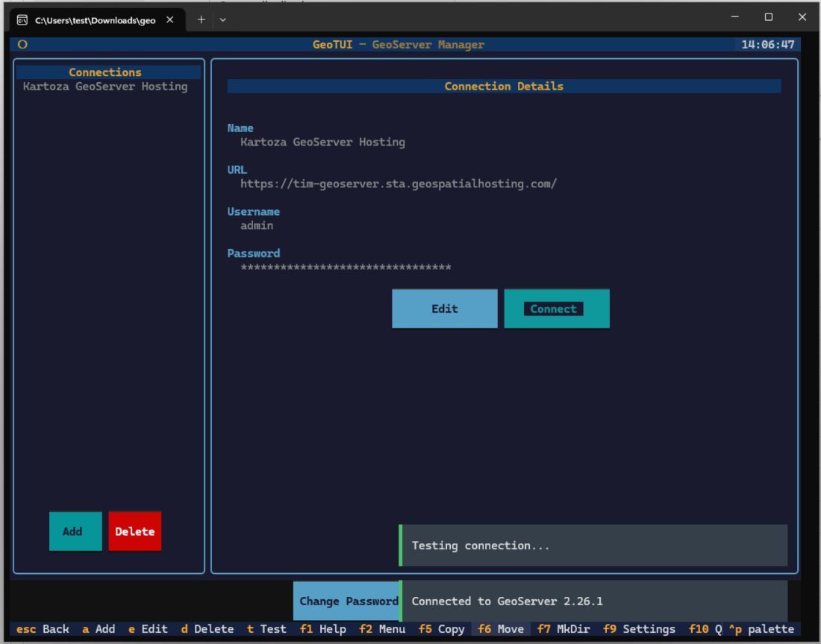Click 't Test' footer shortcut
821x644 pixels.
point(266,629)
